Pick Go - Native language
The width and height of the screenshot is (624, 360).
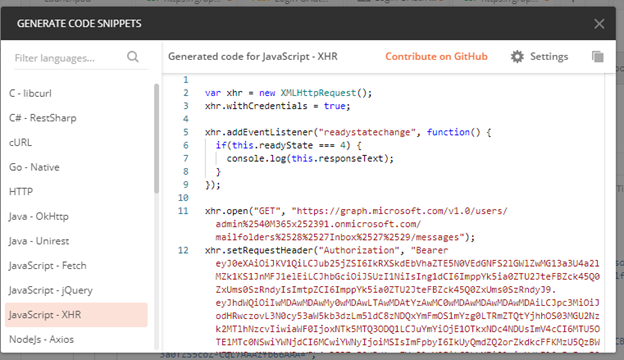34,167
